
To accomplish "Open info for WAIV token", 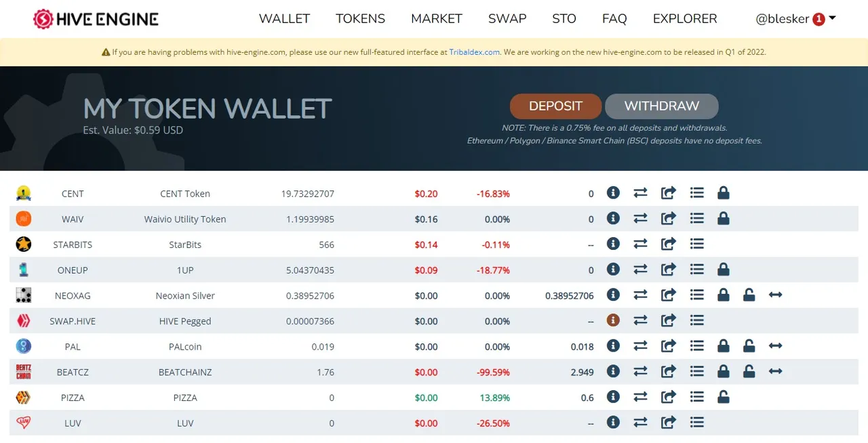I will click(x=613, y=219).
